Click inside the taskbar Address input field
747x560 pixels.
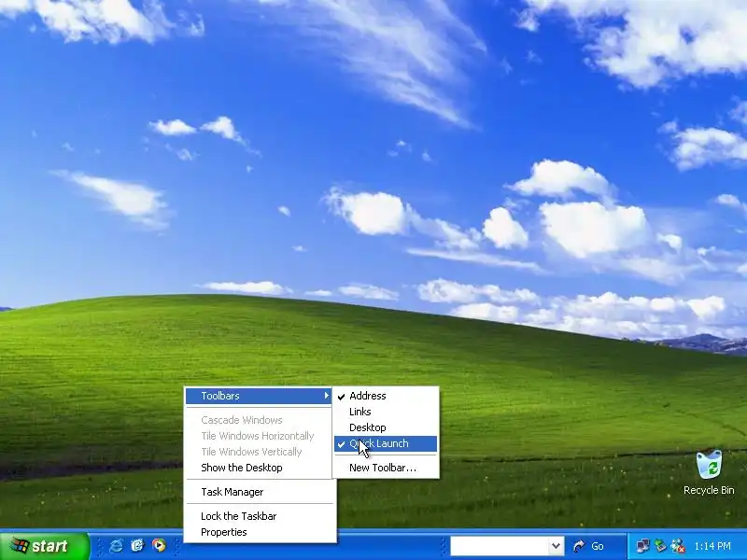(x=500, y=546)
